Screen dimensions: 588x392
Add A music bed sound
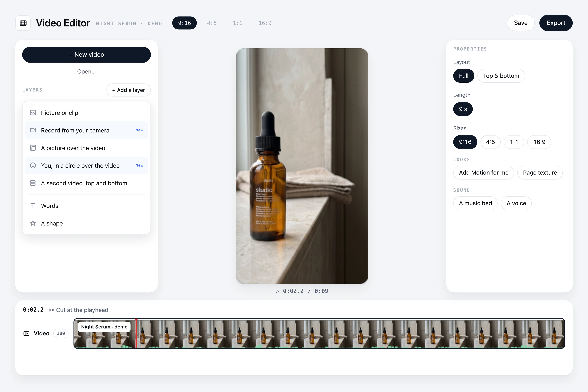(475, 203)
